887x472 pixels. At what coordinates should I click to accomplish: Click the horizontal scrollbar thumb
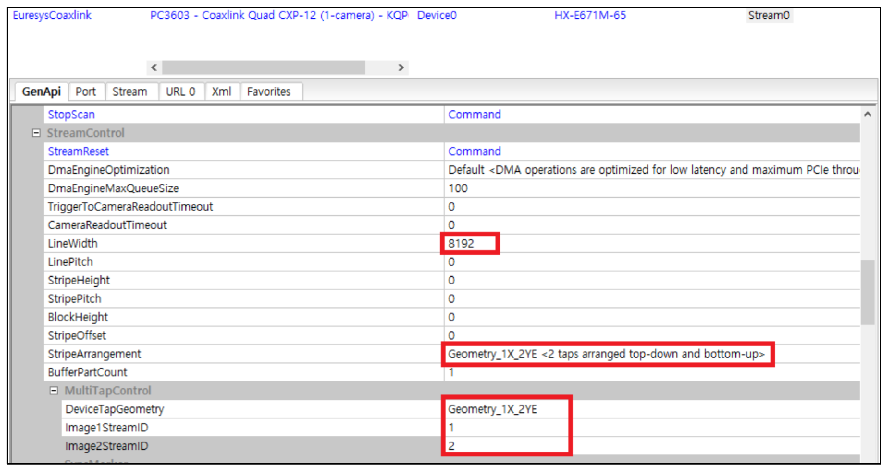click(x=264, y=67)
